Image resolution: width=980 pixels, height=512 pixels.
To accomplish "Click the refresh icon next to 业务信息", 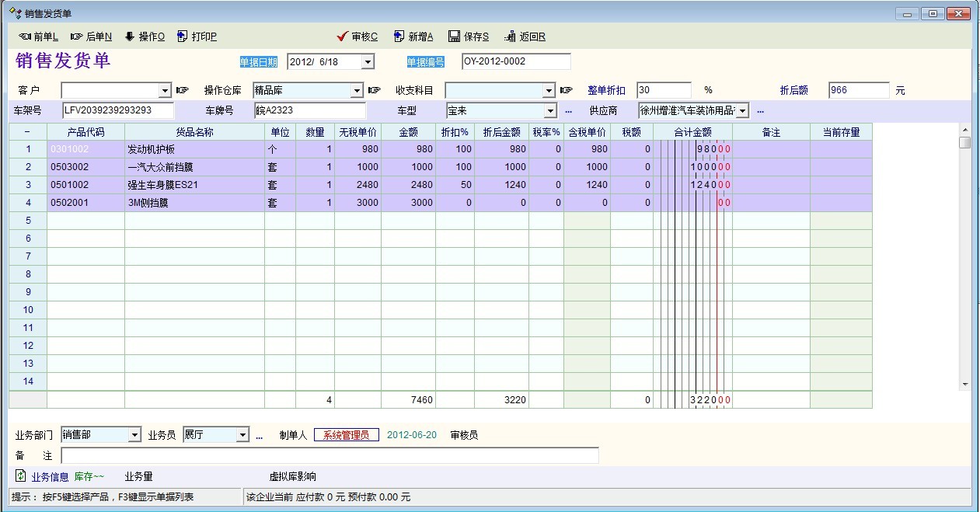I will click(x=21, y=475).
